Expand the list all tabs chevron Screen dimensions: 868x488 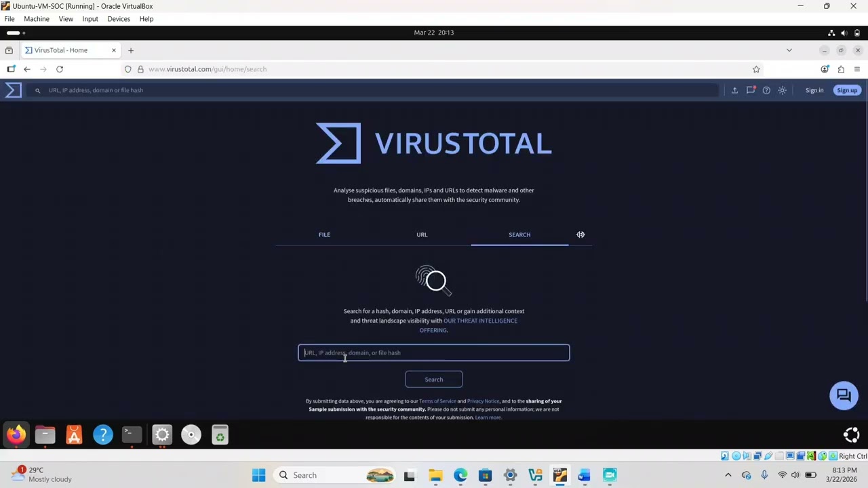[789, 50]
